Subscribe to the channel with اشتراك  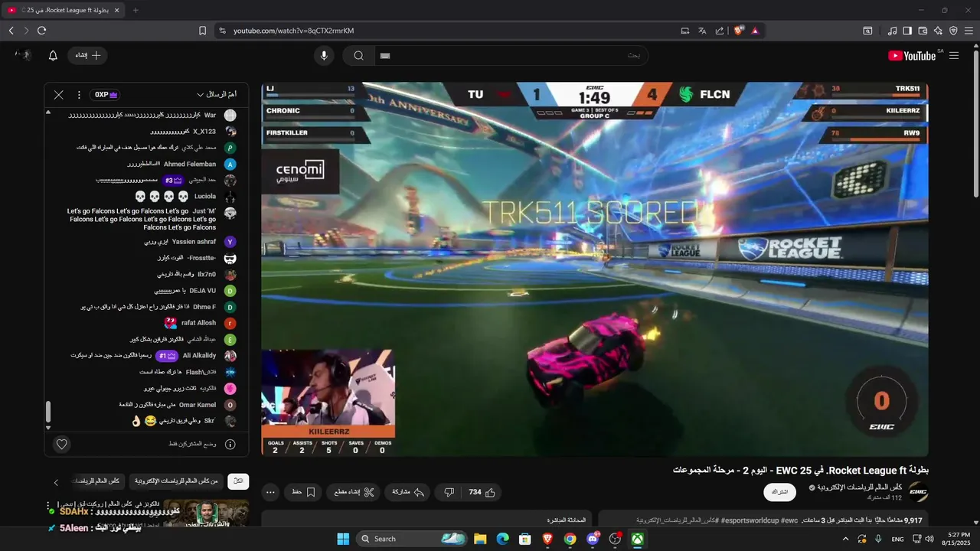(x=779, y=492)
